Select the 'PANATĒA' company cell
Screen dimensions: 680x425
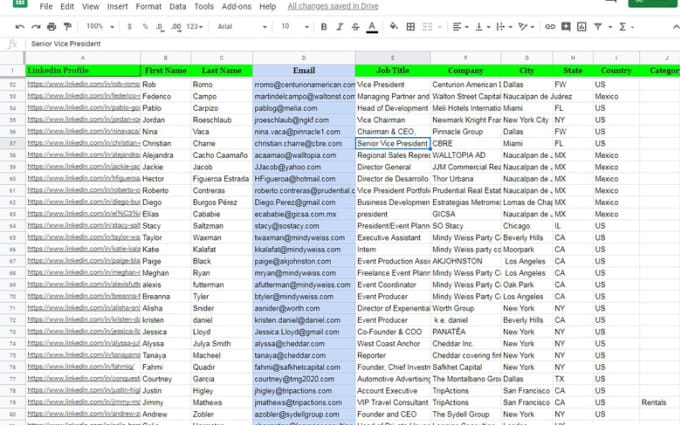point(465,332)
